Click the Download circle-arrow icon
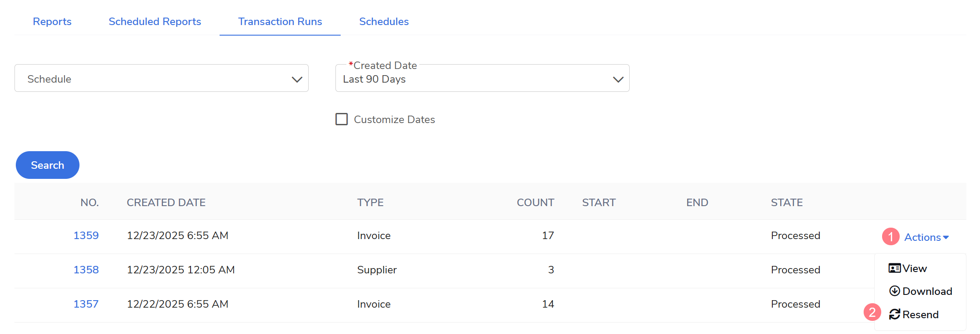Image resolution: width=980 pixels, height=334 pixels. pyautogui.click(x=894, y=291)
